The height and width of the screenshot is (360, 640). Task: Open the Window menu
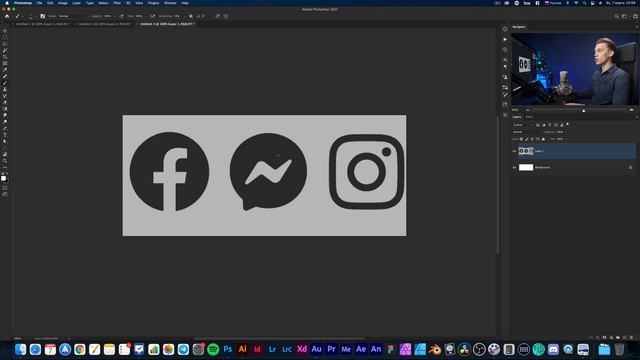point(170,3)
